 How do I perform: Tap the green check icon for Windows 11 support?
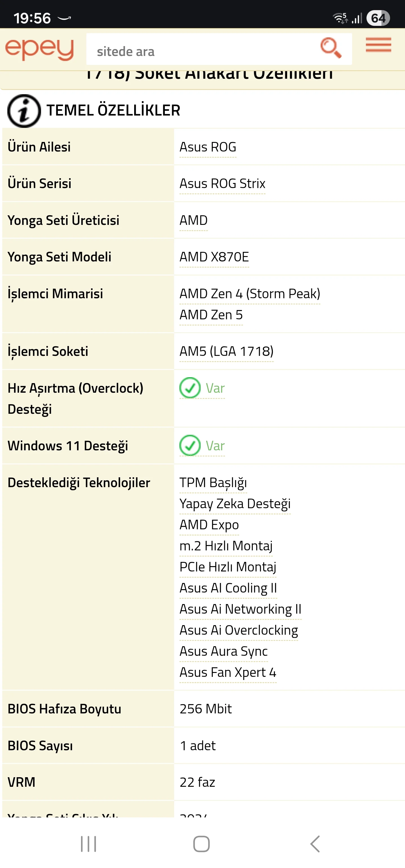click(x=190, y=446)
